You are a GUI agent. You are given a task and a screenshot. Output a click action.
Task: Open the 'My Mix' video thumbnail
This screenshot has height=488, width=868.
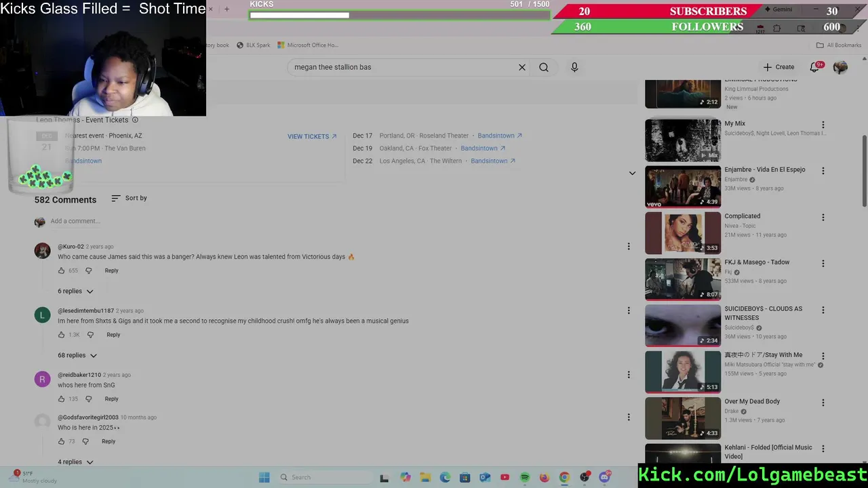683,140
